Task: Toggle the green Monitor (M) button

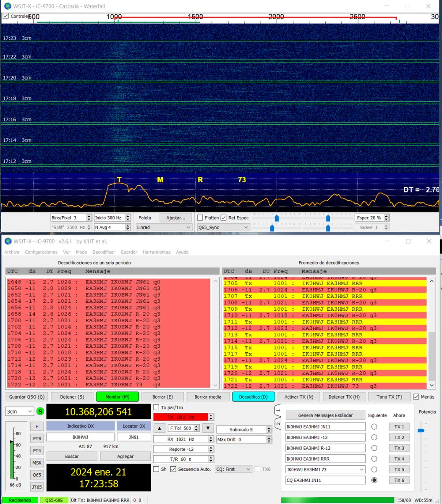Action: tap(117, 396)
